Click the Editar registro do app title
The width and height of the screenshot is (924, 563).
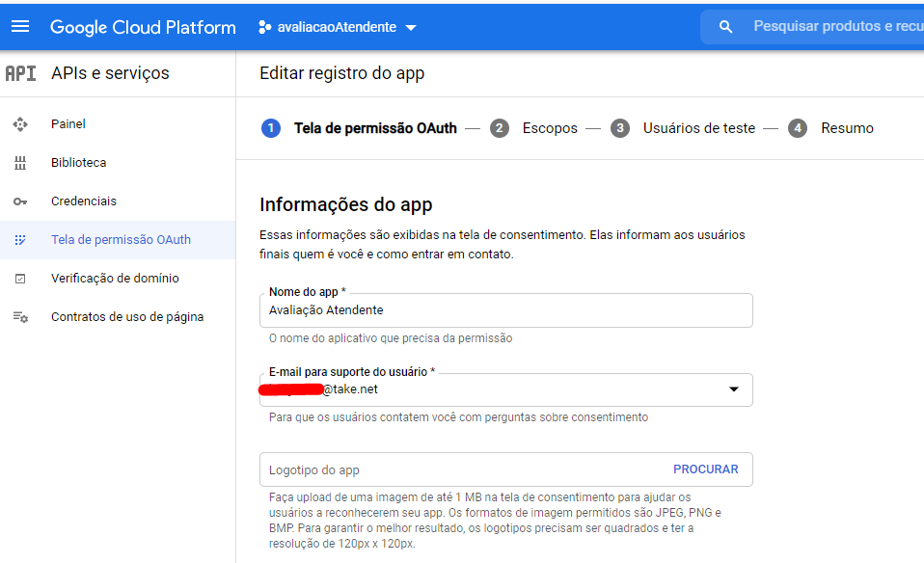341,73
